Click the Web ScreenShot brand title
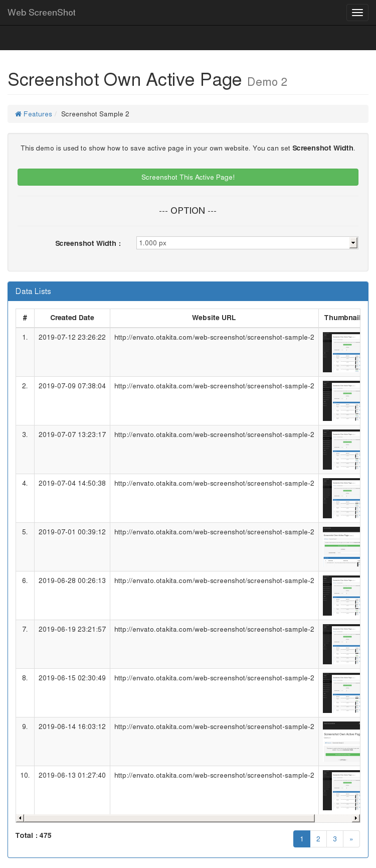 42,13
